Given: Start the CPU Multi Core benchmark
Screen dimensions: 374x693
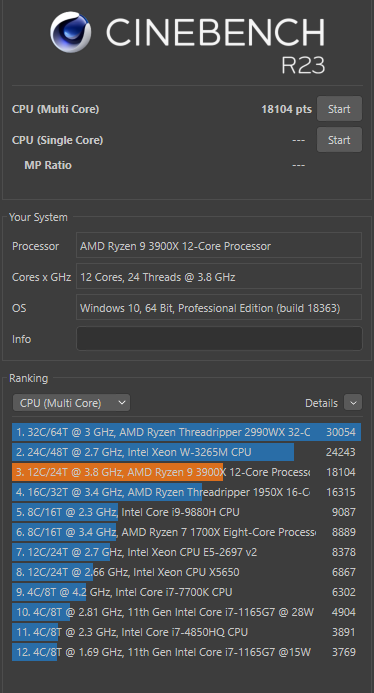Looking at the screenshot, I should point(339,109).
